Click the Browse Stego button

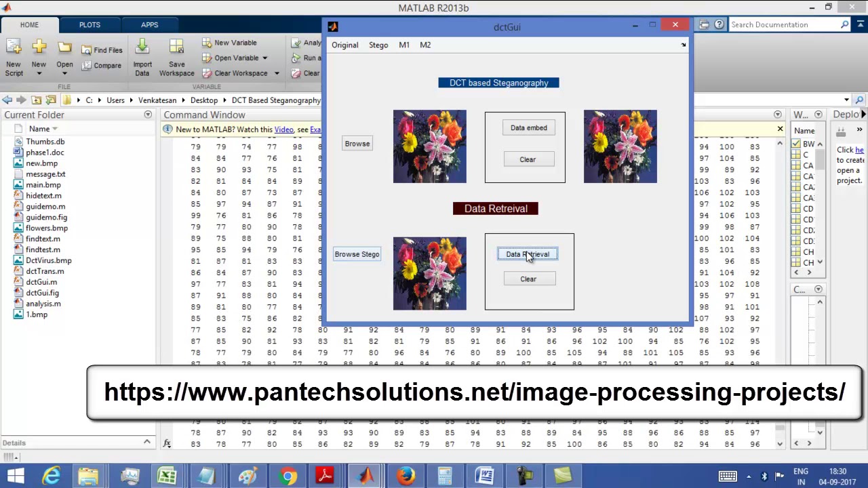(x=357, y=254)
